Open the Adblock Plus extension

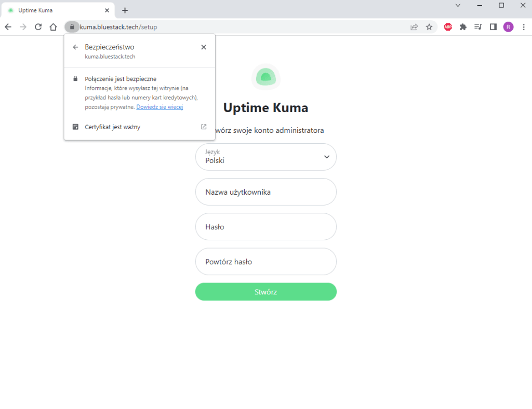click(x=448, y=27)
